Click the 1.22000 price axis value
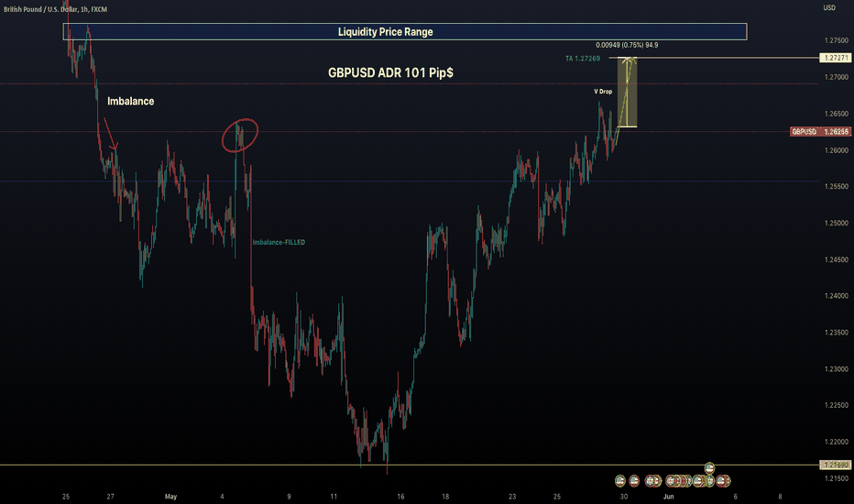Screen dimensions: 854x504 [836, 442]
